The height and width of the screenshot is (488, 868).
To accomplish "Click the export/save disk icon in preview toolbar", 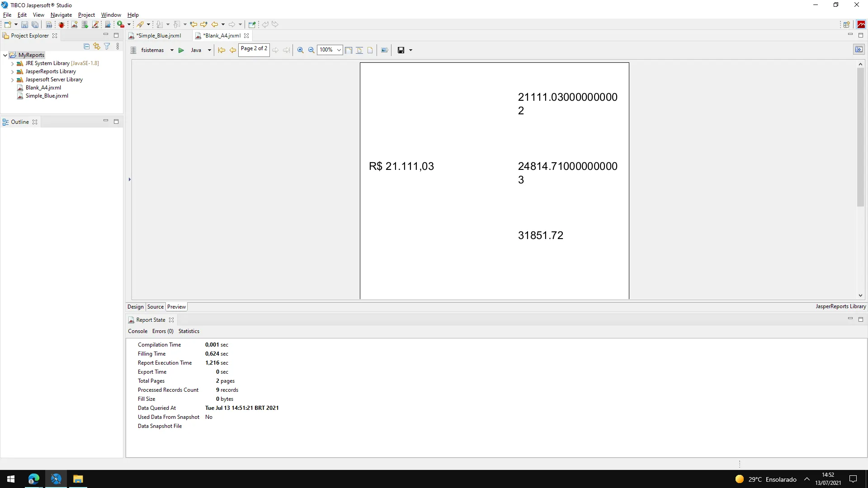I will [401, 50].
